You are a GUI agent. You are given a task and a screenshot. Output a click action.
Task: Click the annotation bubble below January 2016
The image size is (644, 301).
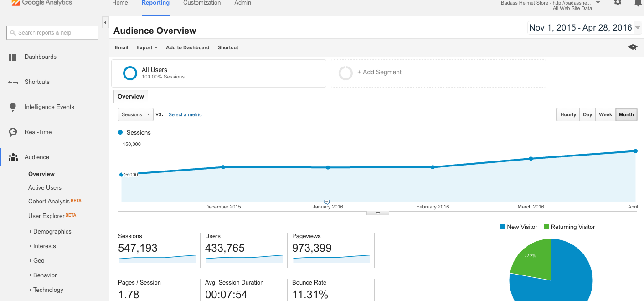(327, 202)
